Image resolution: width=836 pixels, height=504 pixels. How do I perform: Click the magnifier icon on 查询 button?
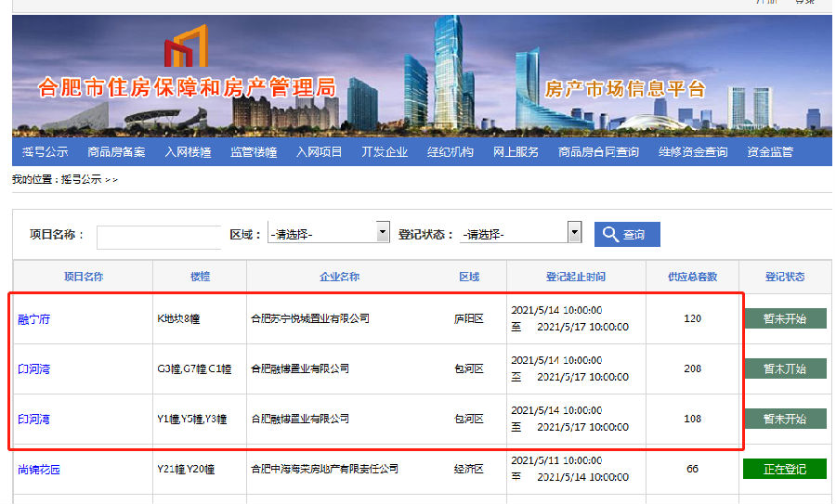(610, 234)
